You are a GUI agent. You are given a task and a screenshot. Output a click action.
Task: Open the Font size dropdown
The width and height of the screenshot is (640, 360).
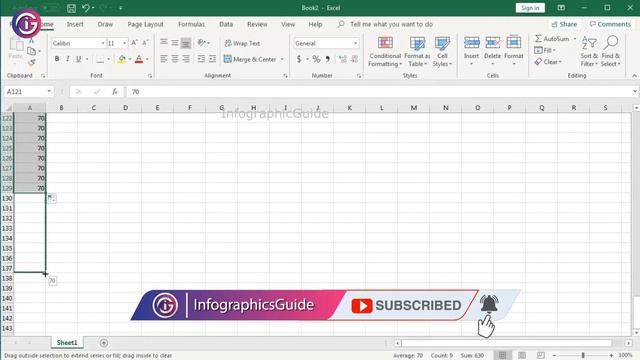tap(124, 43)
